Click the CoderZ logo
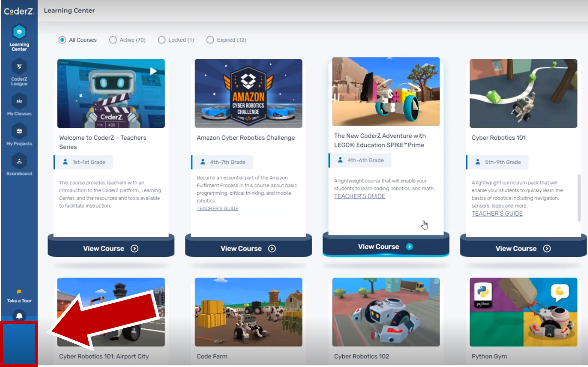 (x=19, y=11)
